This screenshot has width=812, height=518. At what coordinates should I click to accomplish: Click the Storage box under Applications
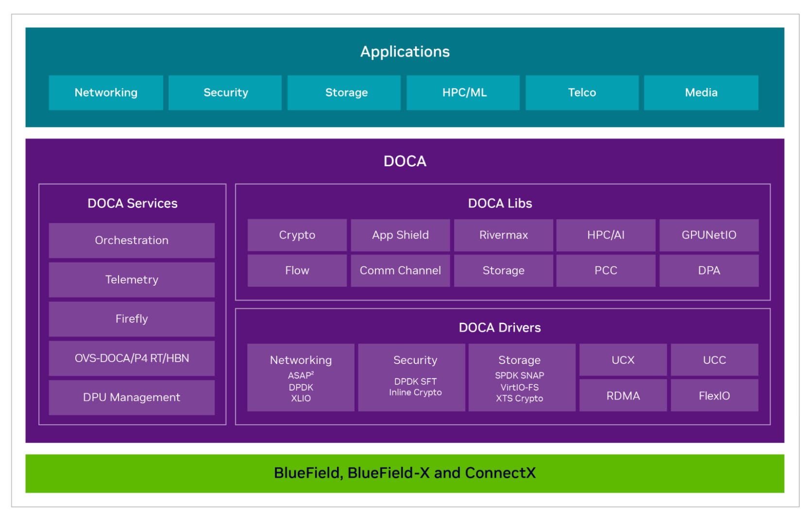344,92
